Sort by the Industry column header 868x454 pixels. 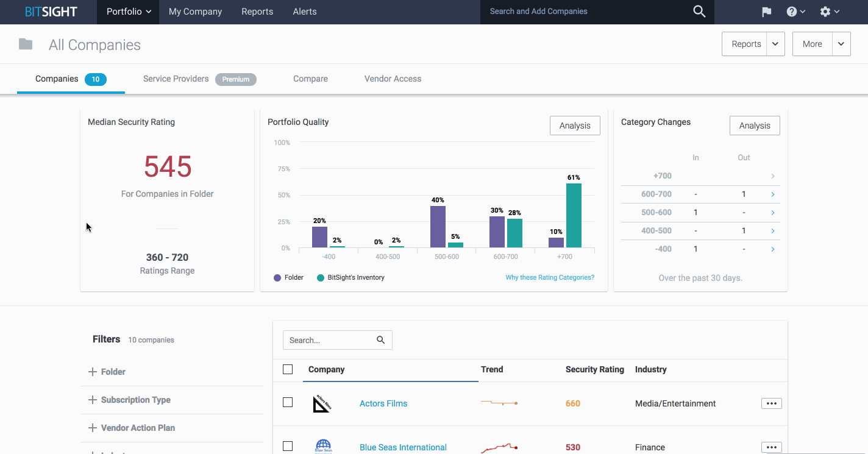[x=651, y=369]
